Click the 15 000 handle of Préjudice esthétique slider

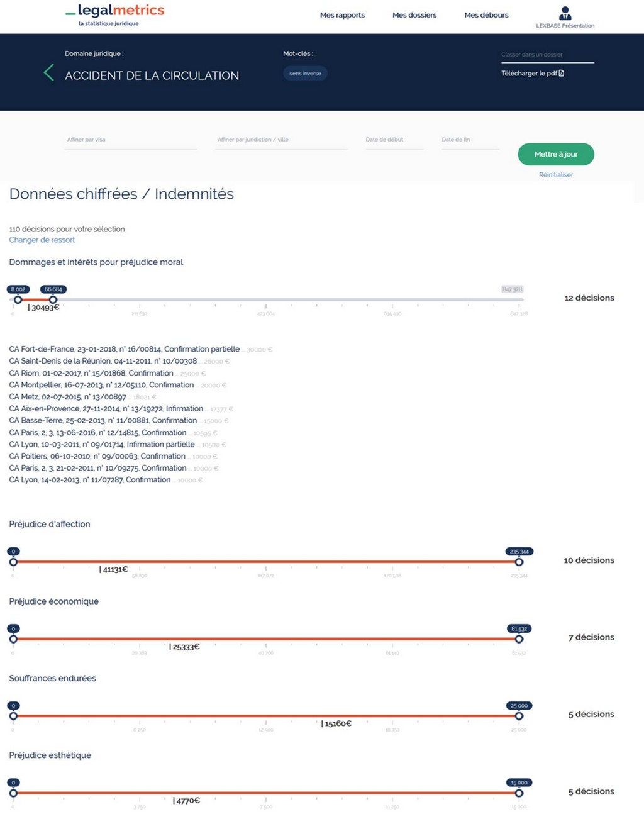point(519,793)
